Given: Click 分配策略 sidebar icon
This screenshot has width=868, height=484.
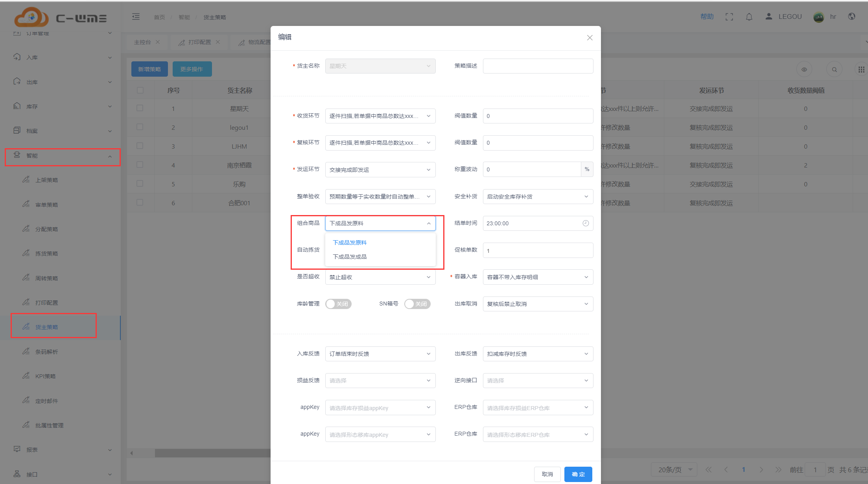Looking at the screenshot, I should pos(26,228).
